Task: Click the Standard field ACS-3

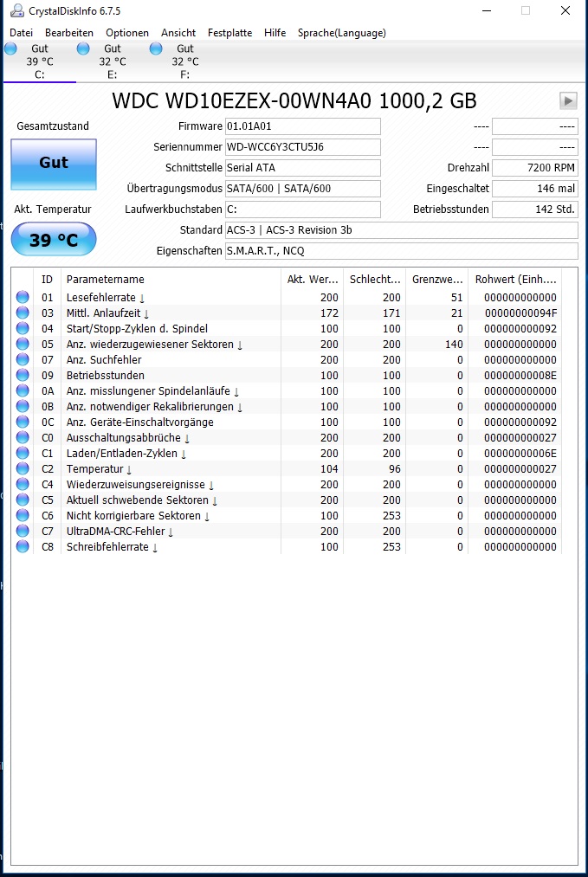Action: coord(401,230)
